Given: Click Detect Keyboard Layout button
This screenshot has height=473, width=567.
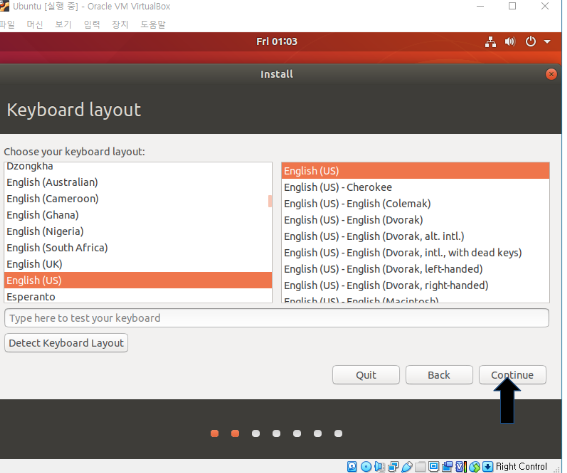Looking at the screenshot, I should pos(66,343).
